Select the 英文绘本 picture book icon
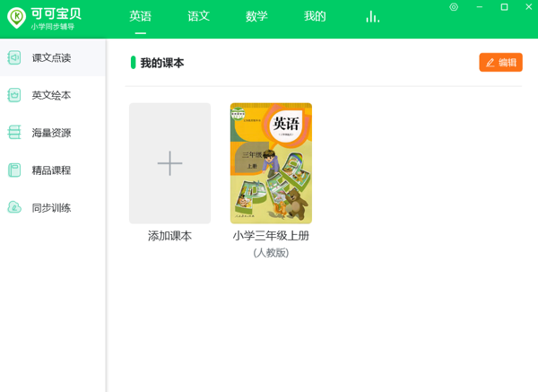538x392 pixels. (x=14, y=95)
